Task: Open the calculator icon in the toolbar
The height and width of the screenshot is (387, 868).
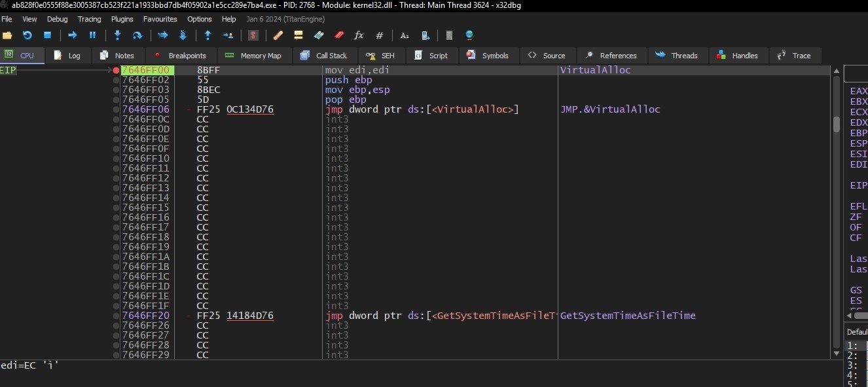Action: coord(449,35)
